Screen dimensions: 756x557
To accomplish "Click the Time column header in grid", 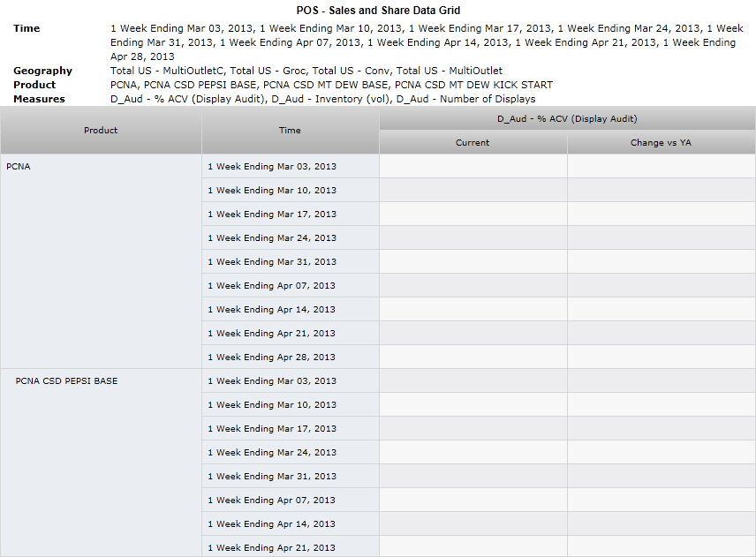I will [x=290, y=130].
